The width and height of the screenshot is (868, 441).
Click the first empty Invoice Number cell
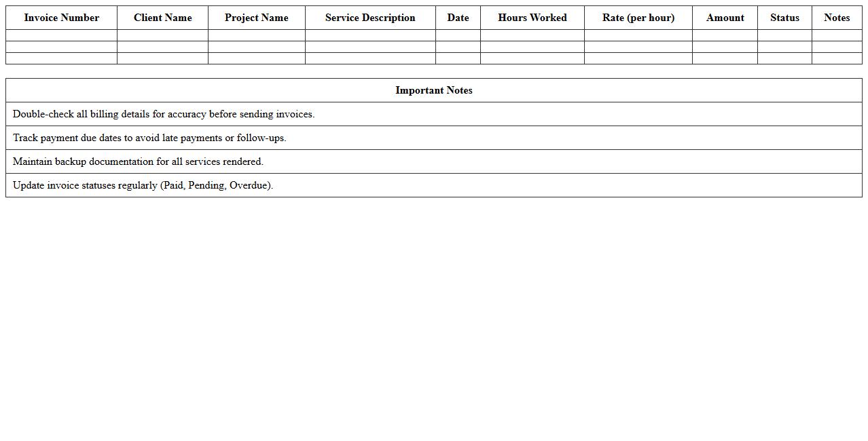click(61, 35)
